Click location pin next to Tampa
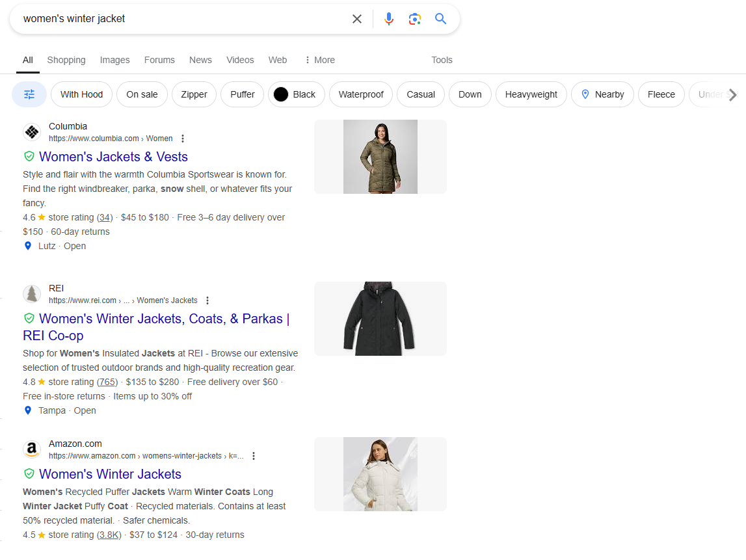The height and width of the screenshot is (560, 746). point(28,410)
